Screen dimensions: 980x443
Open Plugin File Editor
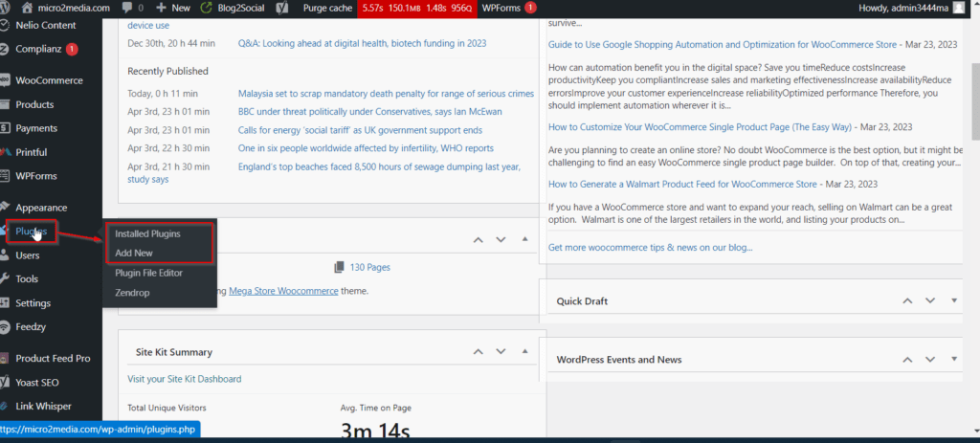pos(148,273)
